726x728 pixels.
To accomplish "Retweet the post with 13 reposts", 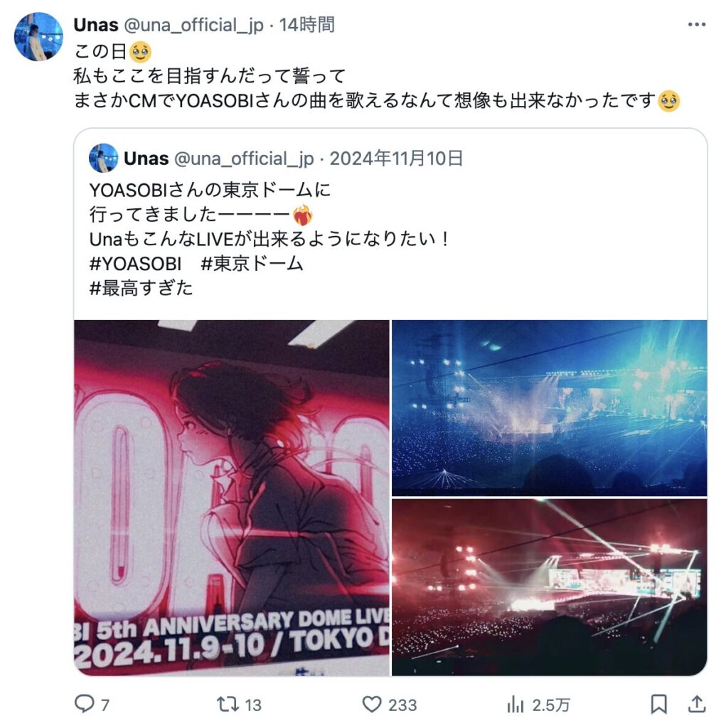I will tap(228, 704).
